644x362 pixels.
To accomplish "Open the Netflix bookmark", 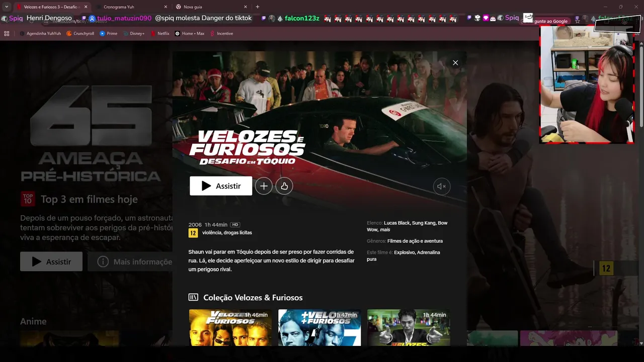I will coord(160,34).
